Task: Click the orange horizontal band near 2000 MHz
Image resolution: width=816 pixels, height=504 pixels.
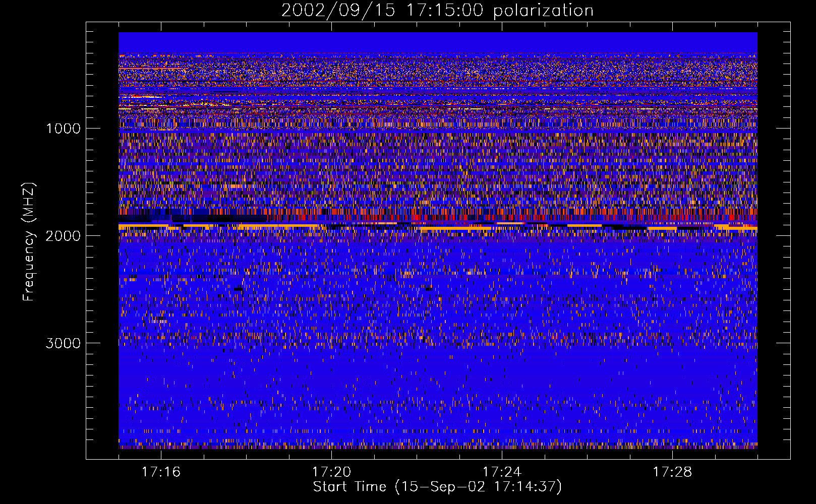Action: 438,227
